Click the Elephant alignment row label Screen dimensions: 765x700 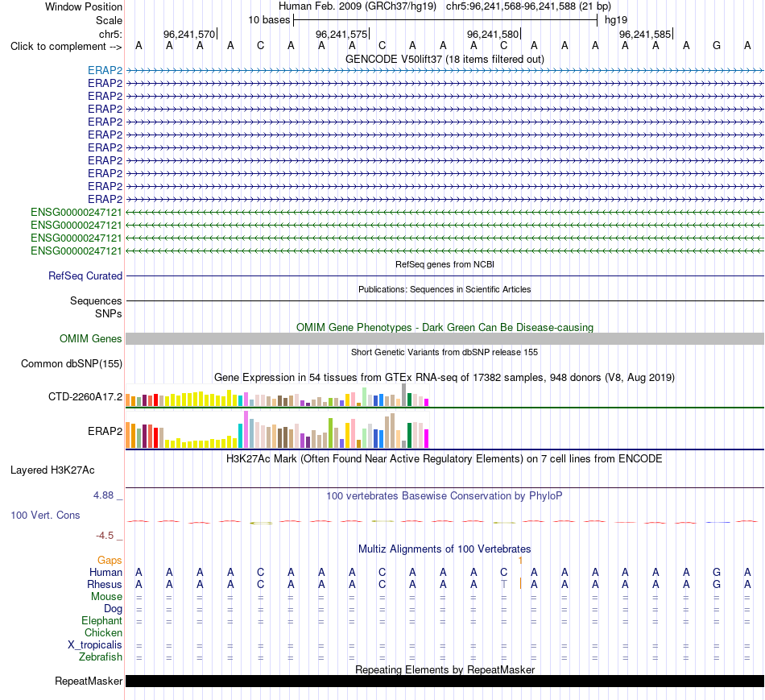point(101,621)
